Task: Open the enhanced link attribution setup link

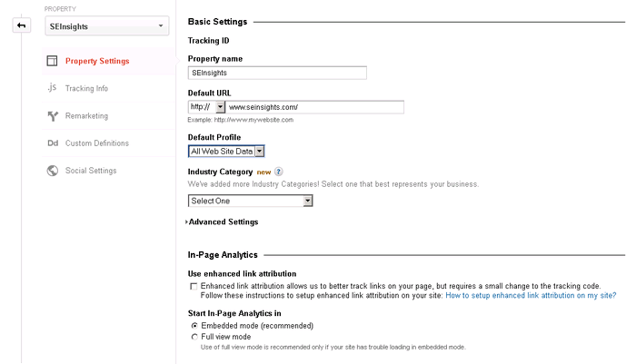Action: [531, 295]
